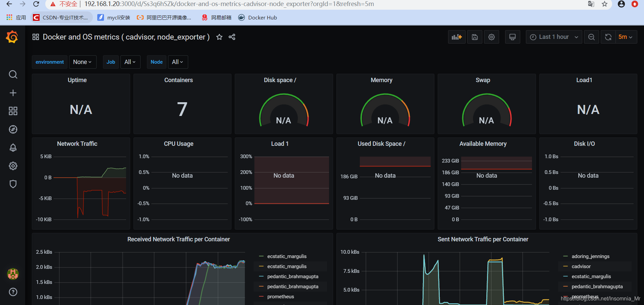The height and width of the screenshot is (305, 644).
Task: Click the browser back arrow
Action: (9, 4)
